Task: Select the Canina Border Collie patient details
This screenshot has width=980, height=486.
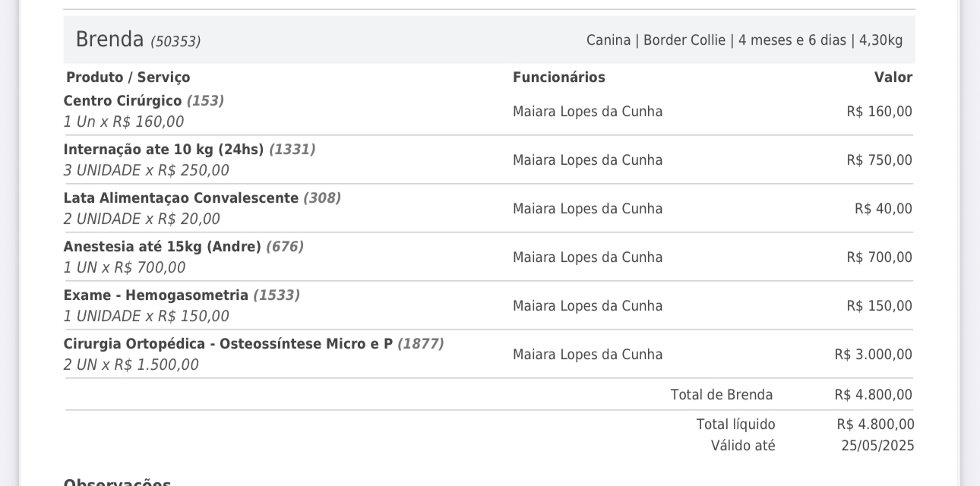Action: pos(744,40)
